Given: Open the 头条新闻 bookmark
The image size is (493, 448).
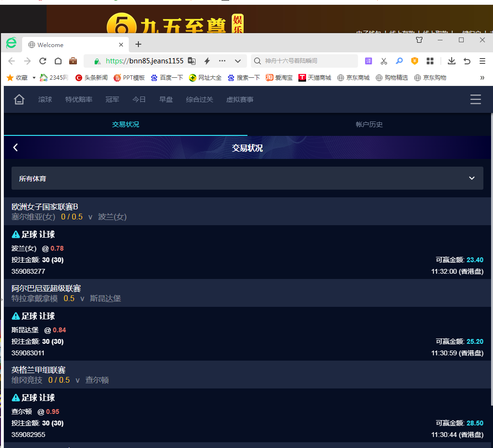Looking at the screenshot, I should (91, 78).
